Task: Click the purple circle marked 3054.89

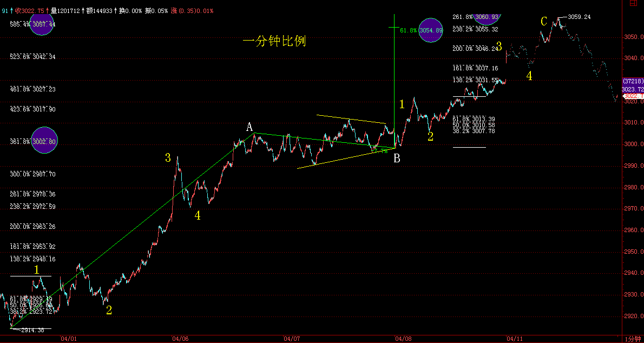Action: [x=431, y=30]
